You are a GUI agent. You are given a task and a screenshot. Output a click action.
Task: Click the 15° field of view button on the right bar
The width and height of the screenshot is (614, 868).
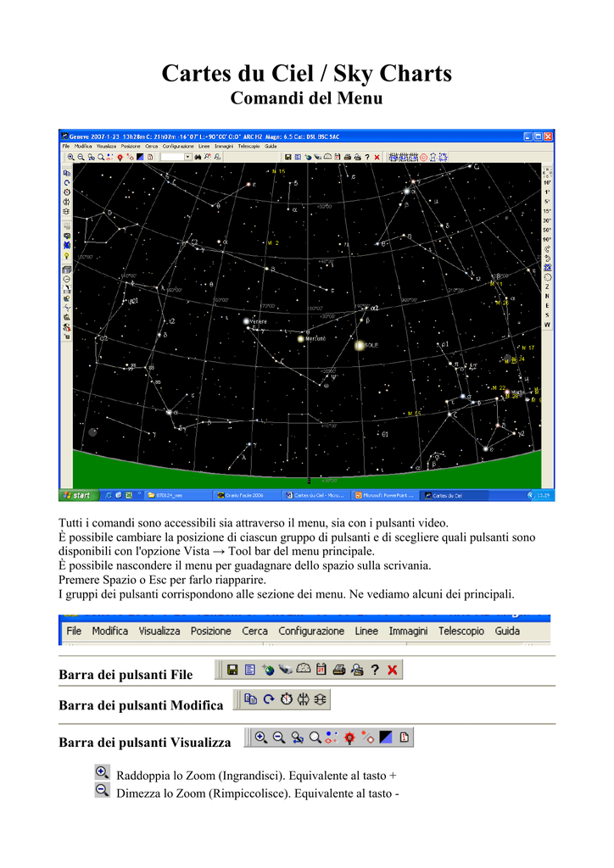547,211
